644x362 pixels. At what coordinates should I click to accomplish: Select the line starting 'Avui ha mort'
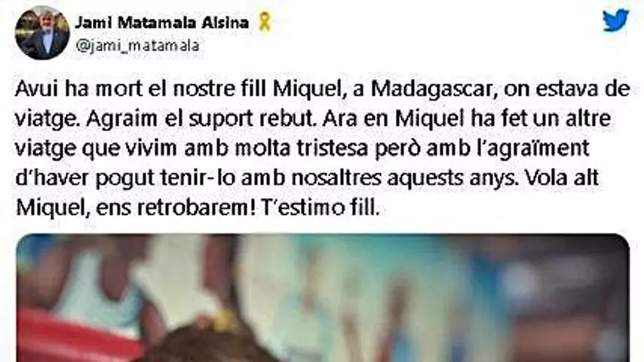coord(323,89)
